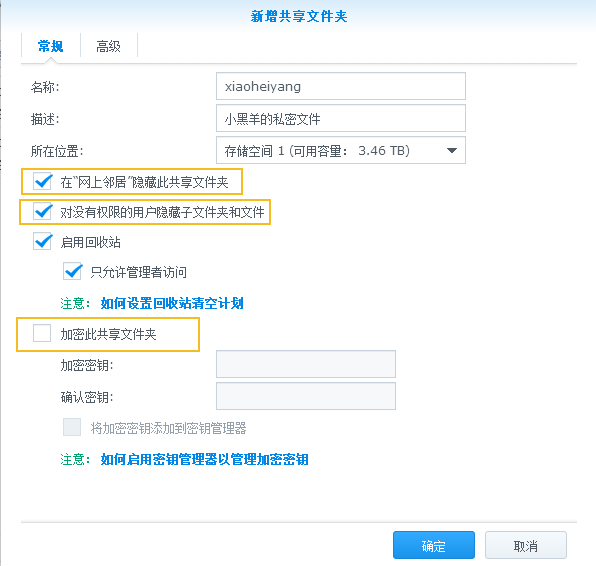Uncheck 只允许管理者访问 option
The width and height of the screenshot is (596, 566).
point(72,271)
